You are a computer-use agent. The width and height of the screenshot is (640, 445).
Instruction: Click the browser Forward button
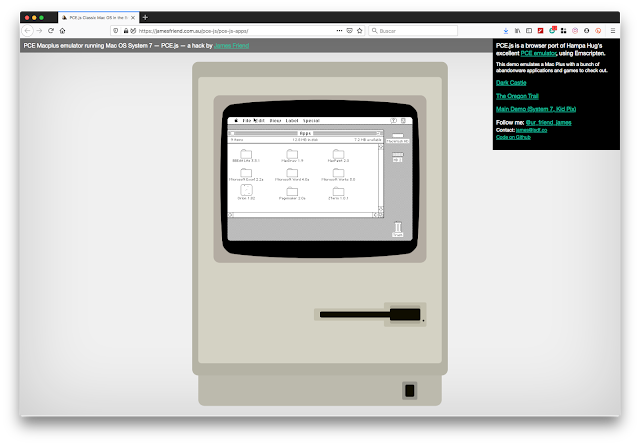(x=39, y=31)
